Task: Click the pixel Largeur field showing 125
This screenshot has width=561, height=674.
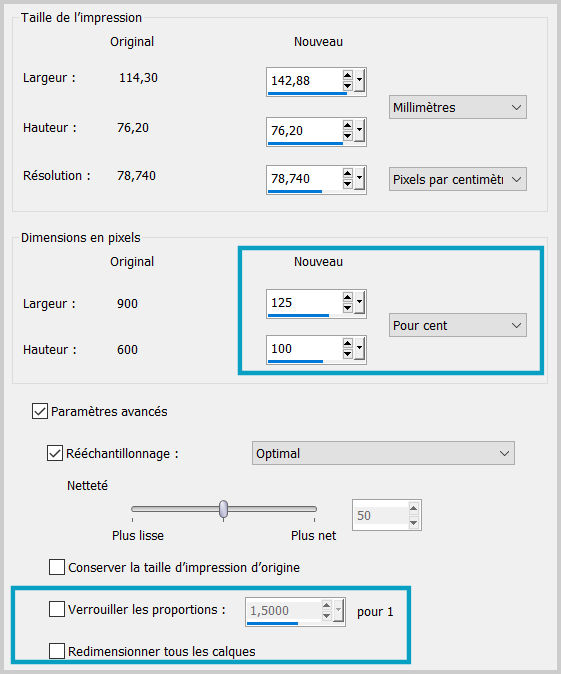Action: [x=304, y=303]
